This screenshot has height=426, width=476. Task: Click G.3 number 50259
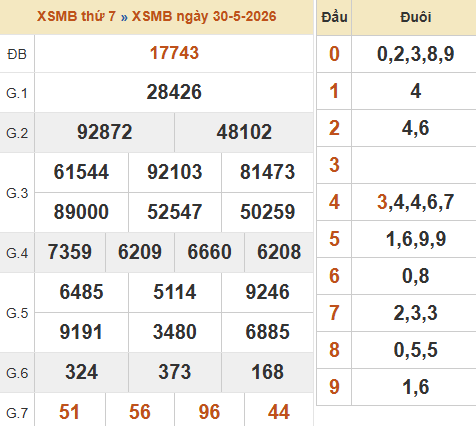[x=268, y=212]
